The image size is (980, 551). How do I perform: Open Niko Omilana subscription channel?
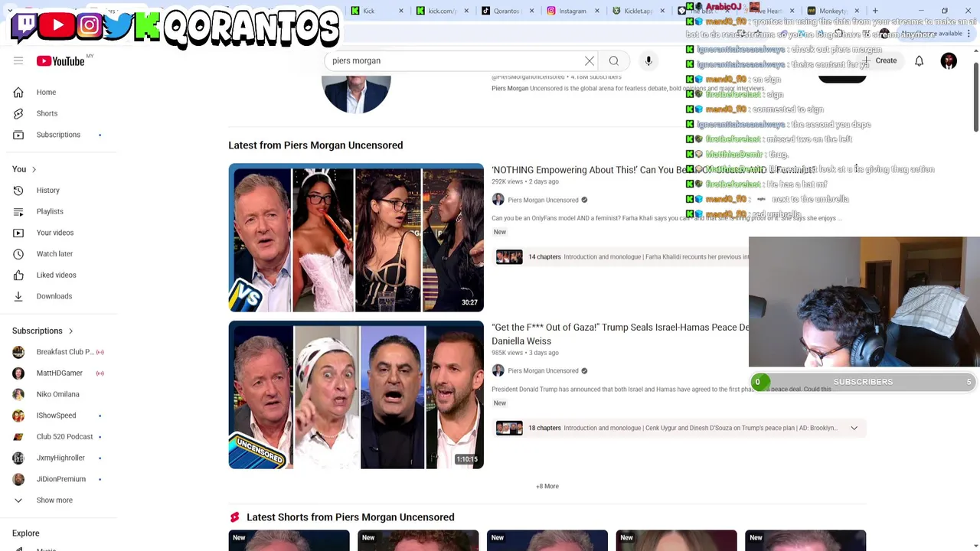click(x=58, y=394)
